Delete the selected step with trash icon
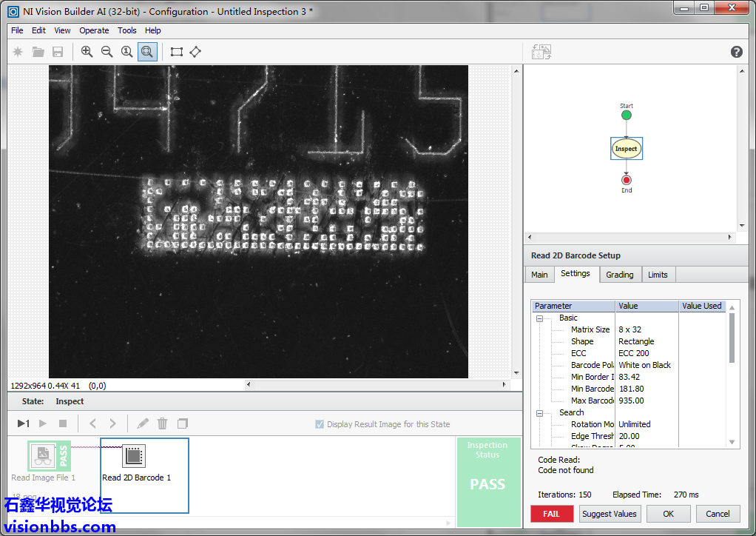The image size is (756, 536). 163,423
